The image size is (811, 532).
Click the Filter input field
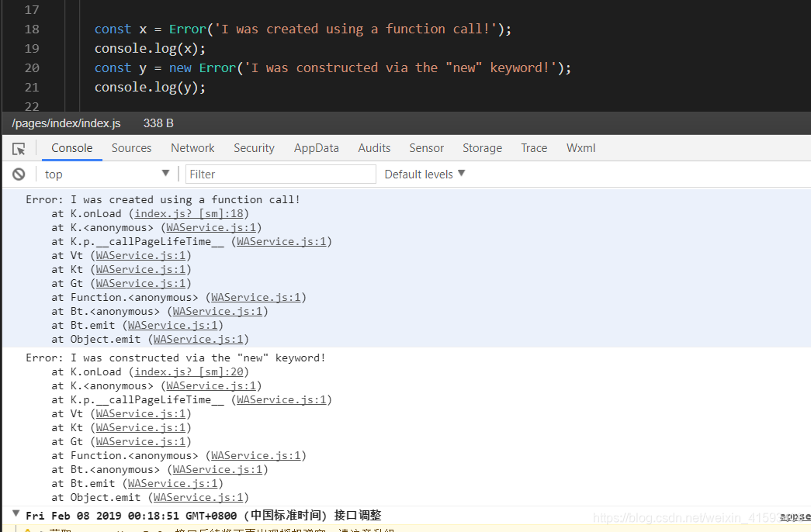point(279,174)
